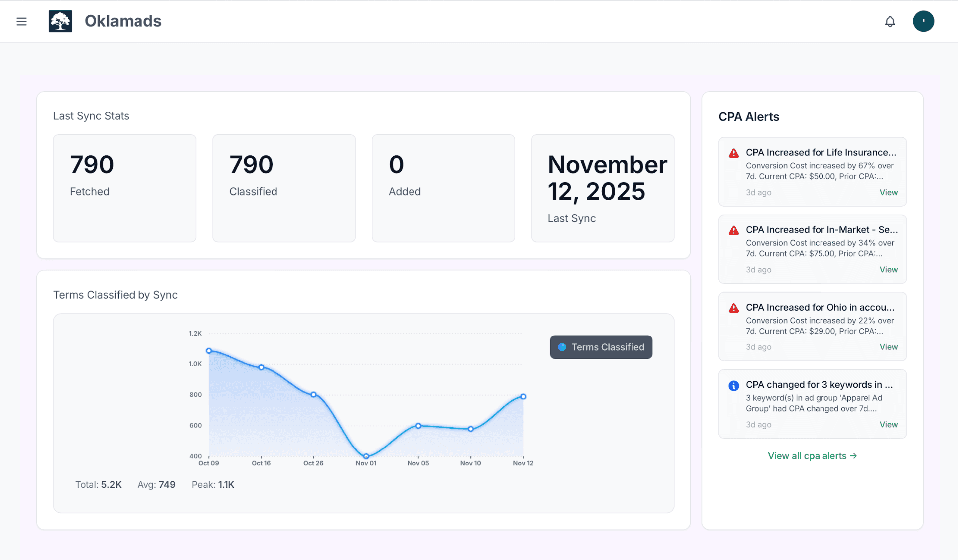Click the Nov 01 data point on the chart

pos(366,456)
